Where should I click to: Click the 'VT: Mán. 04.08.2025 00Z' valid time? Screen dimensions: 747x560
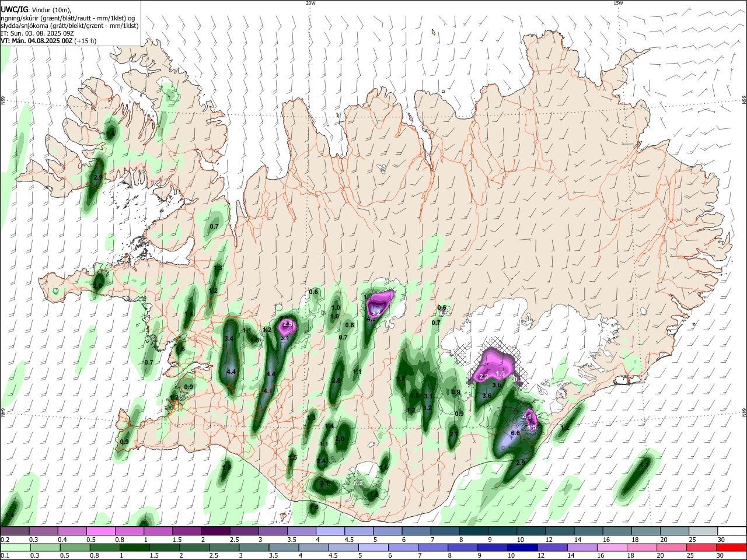tap(36, 41)
